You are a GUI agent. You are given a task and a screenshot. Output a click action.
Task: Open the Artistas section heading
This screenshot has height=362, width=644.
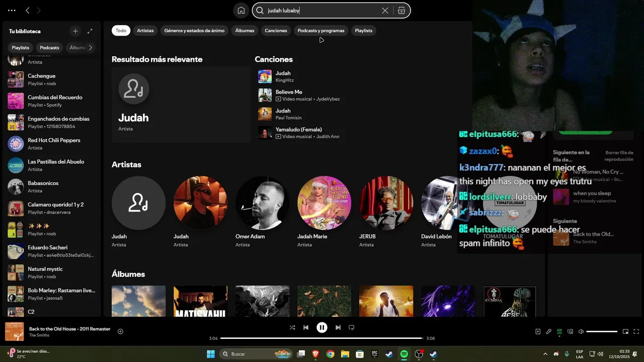click(126, 164)
